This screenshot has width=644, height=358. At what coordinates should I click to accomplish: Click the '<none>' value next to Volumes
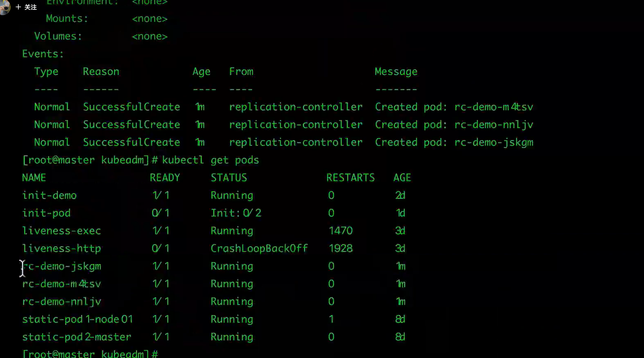[x=150, y=36]
